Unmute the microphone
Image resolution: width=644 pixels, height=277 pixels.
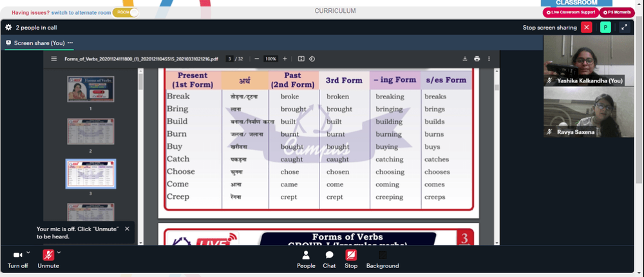point(48,259)
